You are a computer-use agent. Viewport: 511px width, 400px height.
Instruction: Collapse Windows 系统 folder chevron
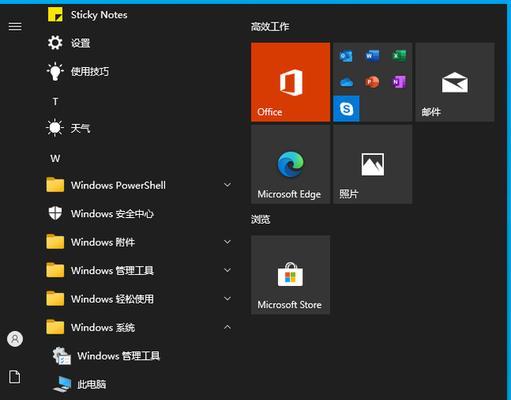coord(227,327)
